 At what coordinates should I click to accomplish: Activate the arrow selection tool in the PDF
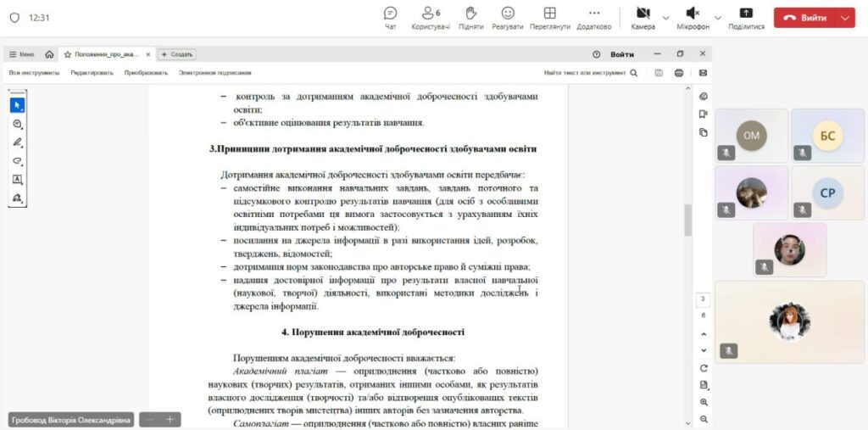(18, 105)
